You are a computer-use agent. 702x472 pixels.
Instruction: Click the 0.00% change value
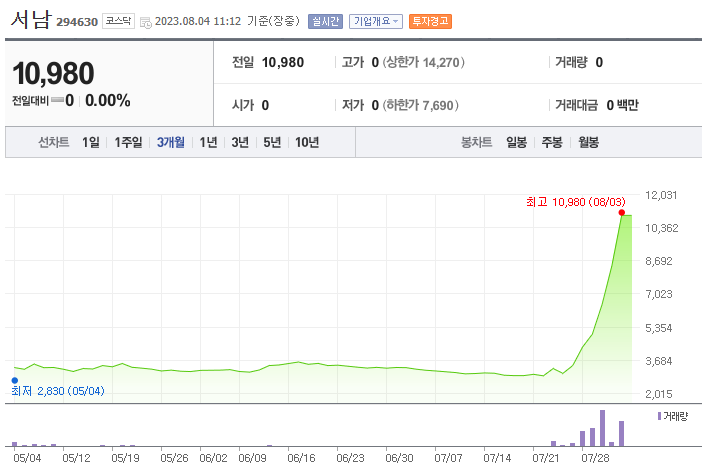[x=107, y=100]
